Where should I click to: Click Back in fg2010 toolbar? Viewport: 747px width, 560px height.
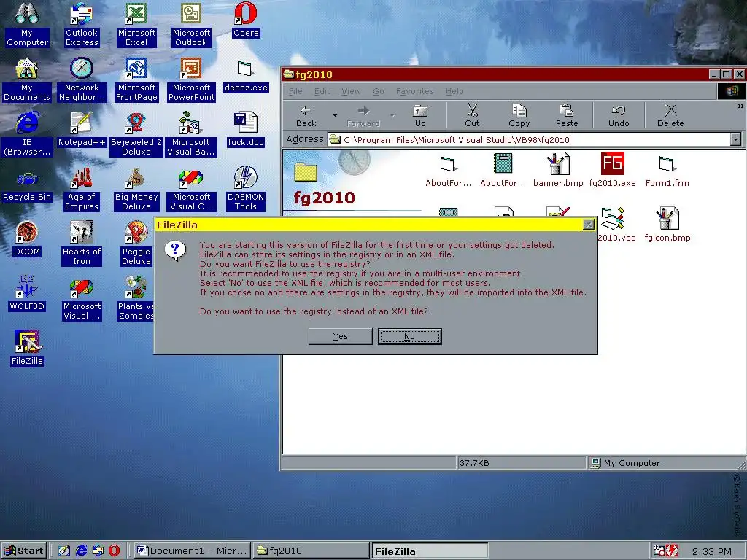click(x=306, y=116)
